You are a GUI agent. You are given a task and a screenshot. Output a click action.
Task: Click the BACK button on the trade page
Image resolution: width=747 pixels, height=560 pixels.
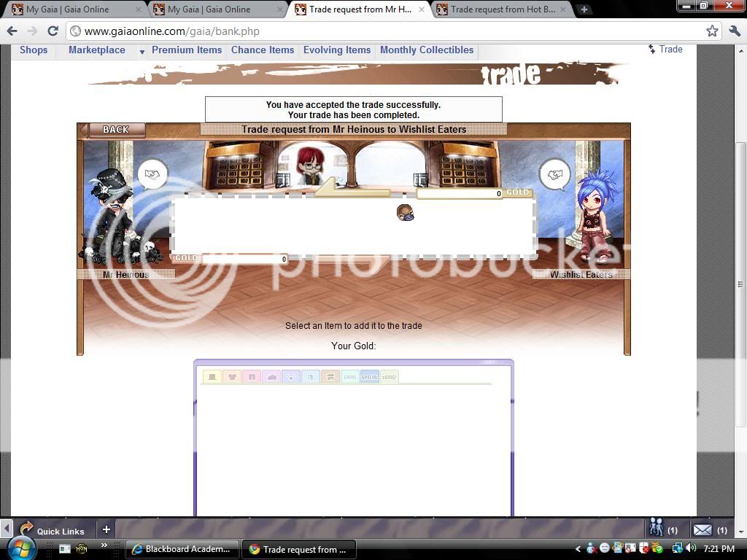(x=115, y=129)
